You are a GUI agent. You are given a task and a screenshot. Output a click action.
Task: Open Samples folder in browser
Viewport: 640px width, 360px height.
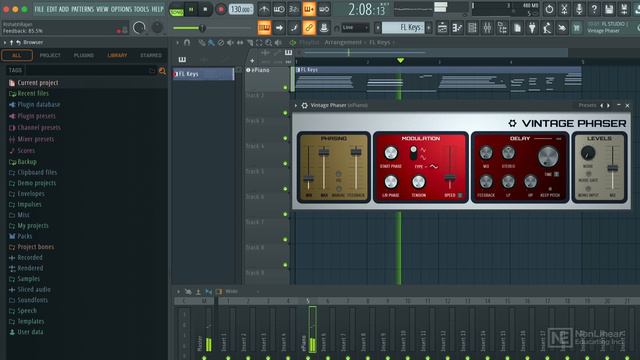[x=28, y=279]
